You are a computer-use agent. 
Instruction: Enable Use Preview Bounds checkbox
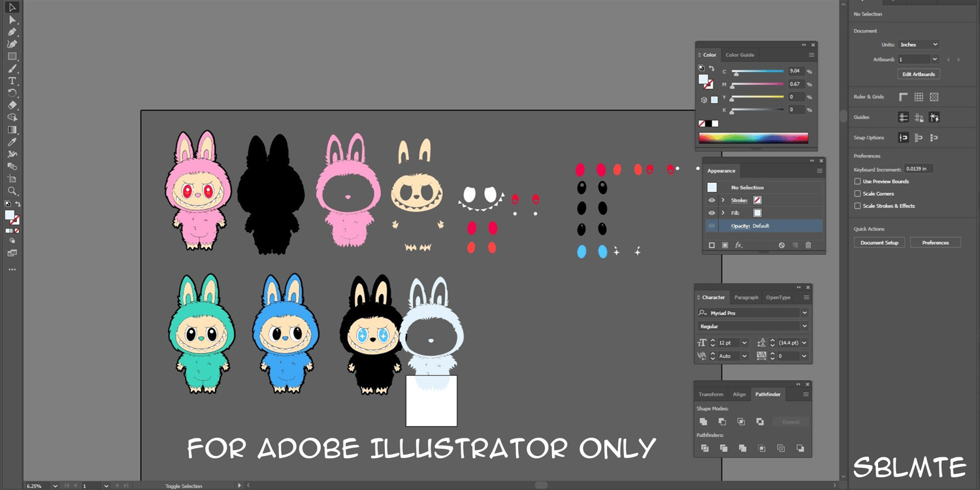point(858,182)
